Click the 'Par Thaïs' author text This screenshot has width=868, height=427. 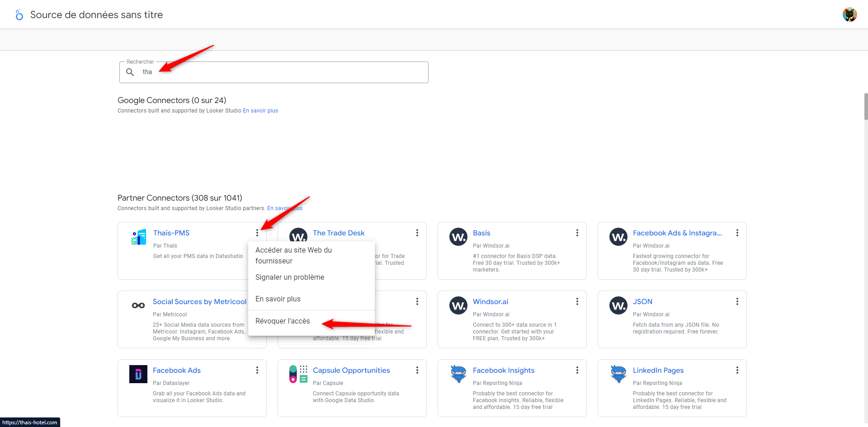coord(165,246)
